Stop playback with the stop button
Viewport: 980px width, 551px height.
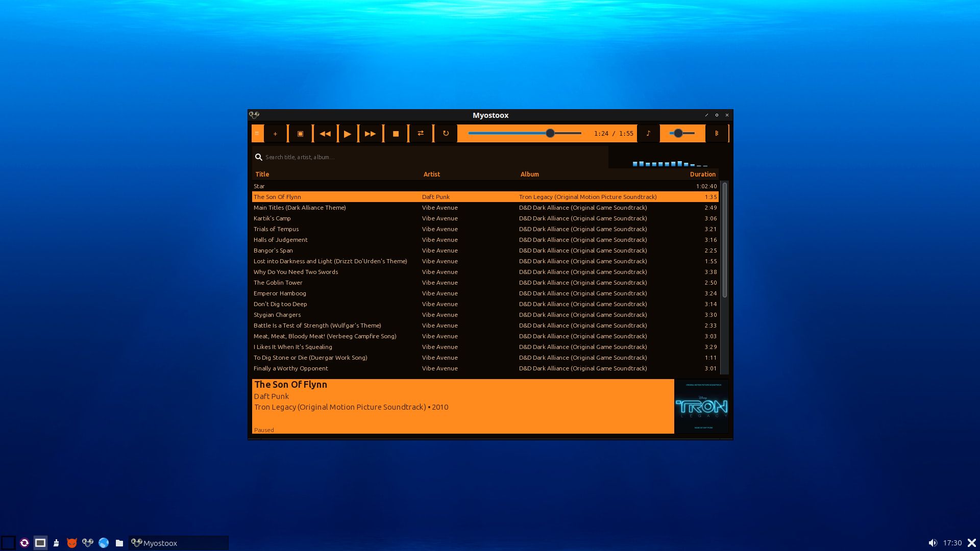coord(396,134)
